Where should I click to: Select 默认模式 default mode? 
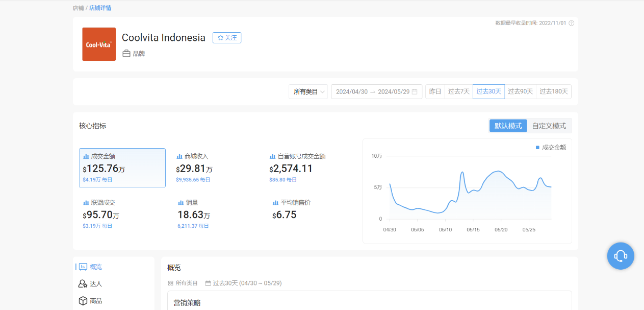tap(508, 126)
